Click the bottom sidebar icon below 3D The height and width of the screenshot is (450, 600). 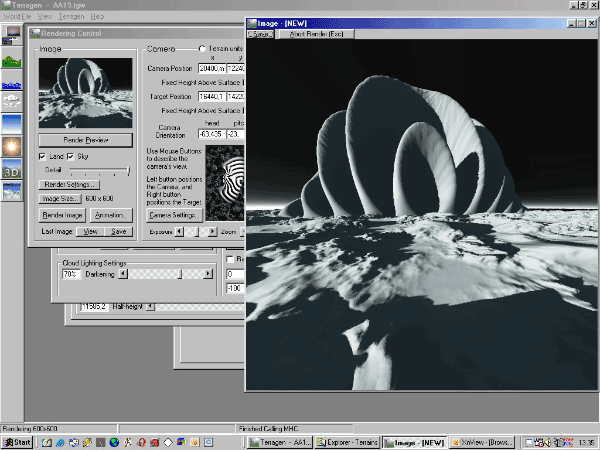(x=12, y=193)
